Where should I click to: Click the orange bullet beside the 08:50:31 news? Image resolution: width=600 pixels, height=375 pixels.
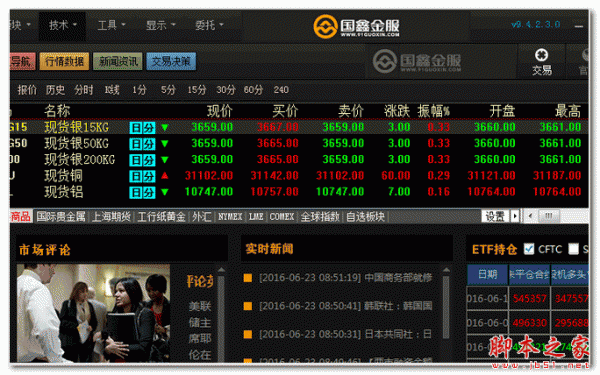click(x=248, y=334)
